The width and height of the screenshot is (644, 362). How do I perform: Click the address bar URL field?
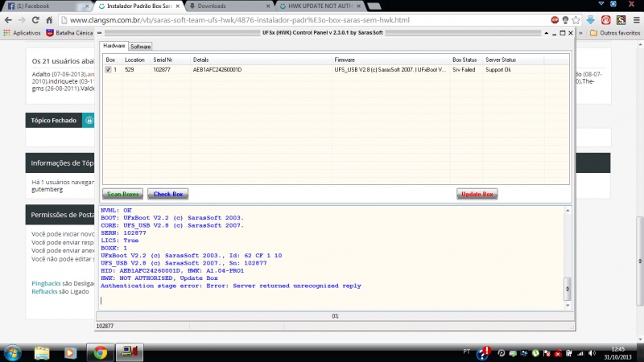click(304, 19)
